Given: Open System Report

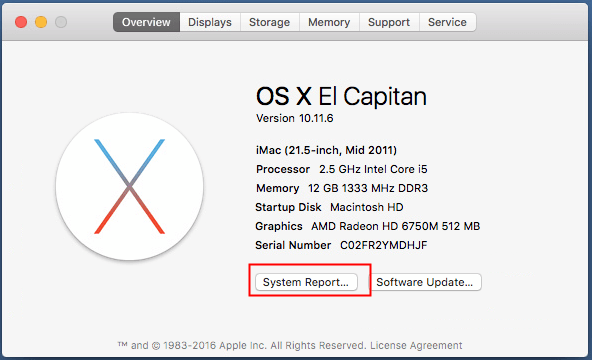Looking at the screenshot, I should [306, 282].
